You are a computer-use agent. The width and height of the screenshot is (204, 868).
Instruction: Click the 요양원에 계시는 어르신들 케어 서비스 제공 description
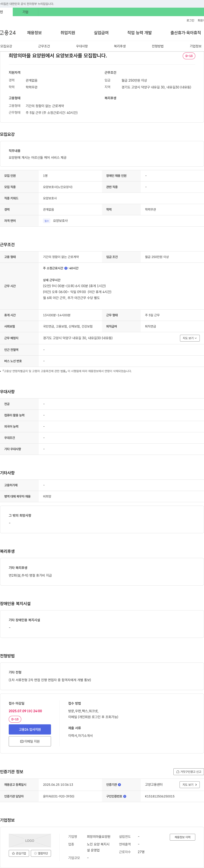click(38, 158)
